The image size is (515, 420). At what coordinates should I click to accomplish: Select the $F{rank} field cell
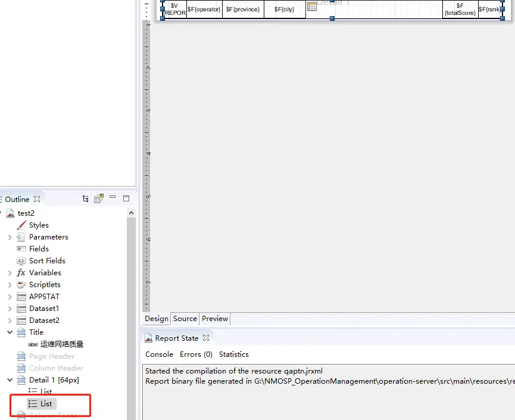(489, 9)
